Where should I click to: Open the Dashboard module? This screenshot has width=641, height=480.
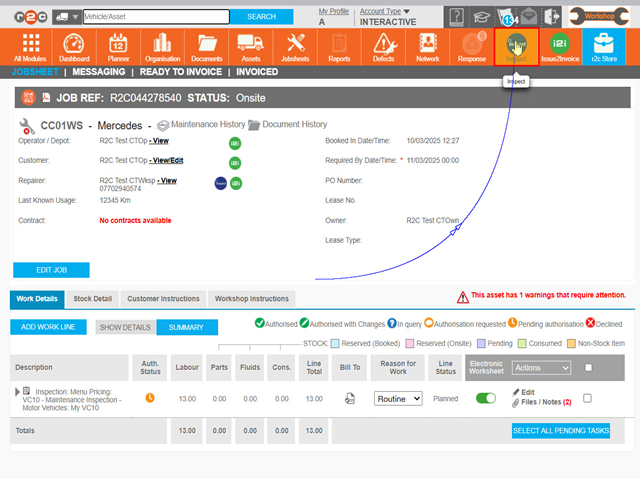click(74, 47)
